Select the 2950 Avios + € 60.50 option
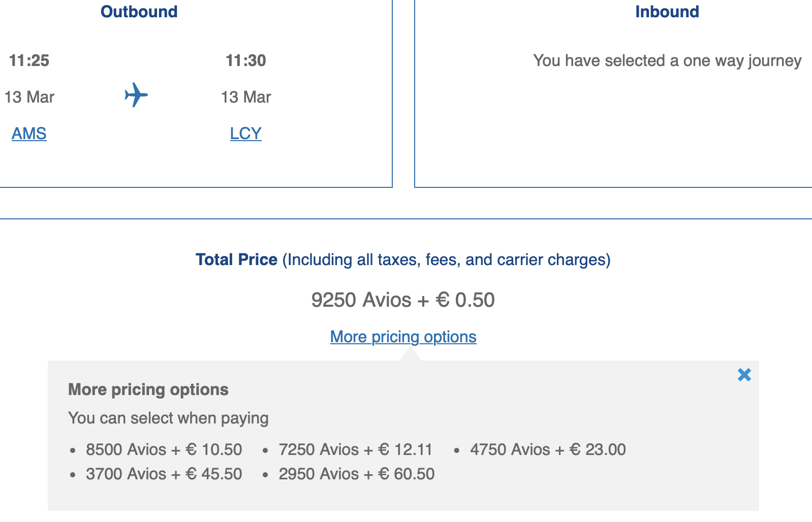 pyautogui.click(x=356, y=474)
